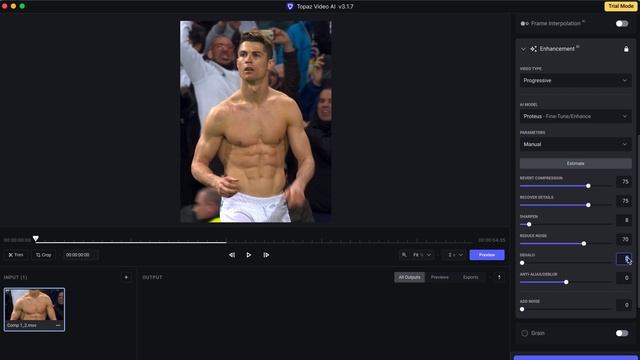This screenshot has width=640, height=360.
Task: Open the AI Model Proteus dropdown
Action: (576, 116)
